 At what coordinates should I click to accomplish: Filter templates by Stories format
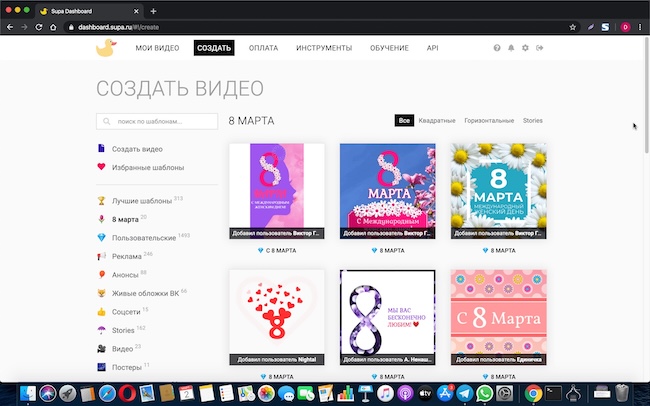pos(533,121)
